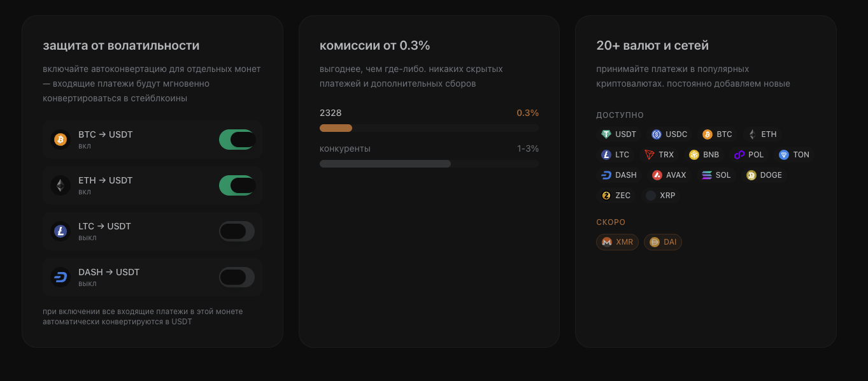Click the SOL Solana icon

click(707, 175)
